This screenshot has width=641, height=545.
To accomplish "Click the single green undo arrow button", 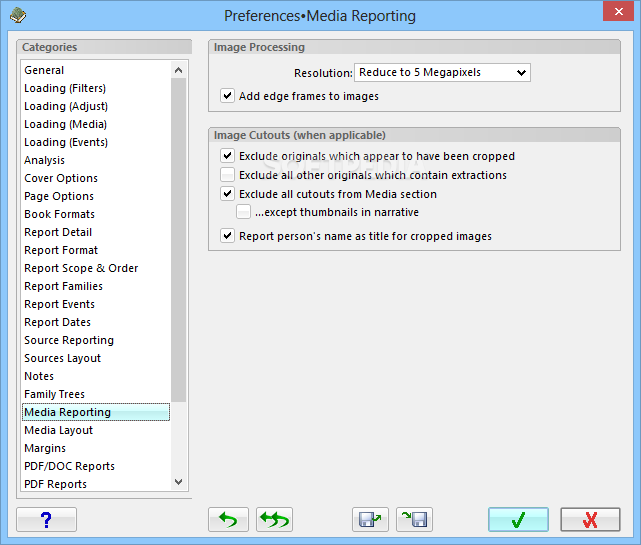I will tap(228, 519).
